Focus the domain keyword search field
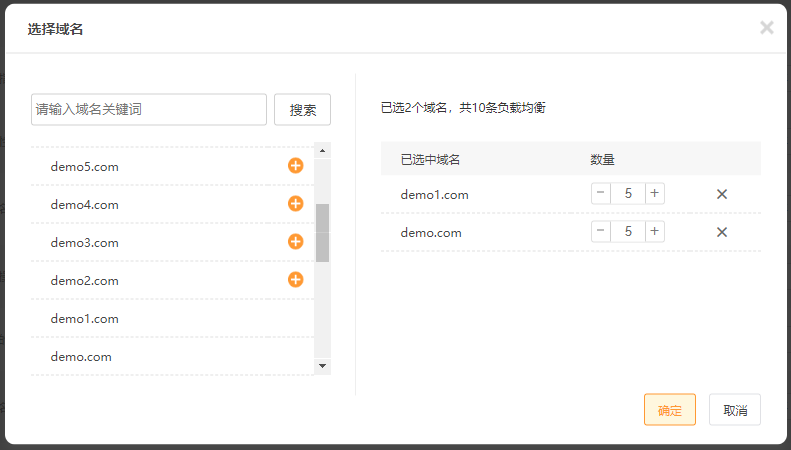Viewport: 791px width, 450px height. click(x=149, y=109)
